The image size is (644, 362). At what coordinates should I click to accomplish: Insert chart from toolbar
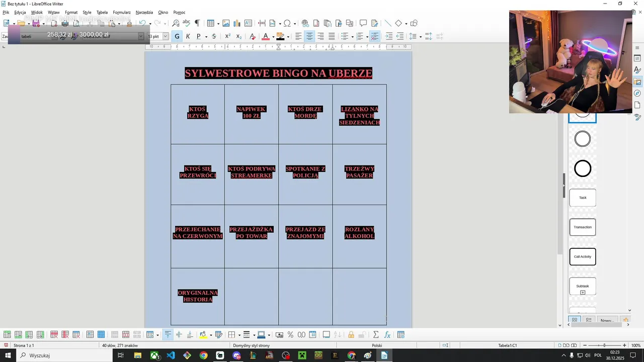point(237,23)
